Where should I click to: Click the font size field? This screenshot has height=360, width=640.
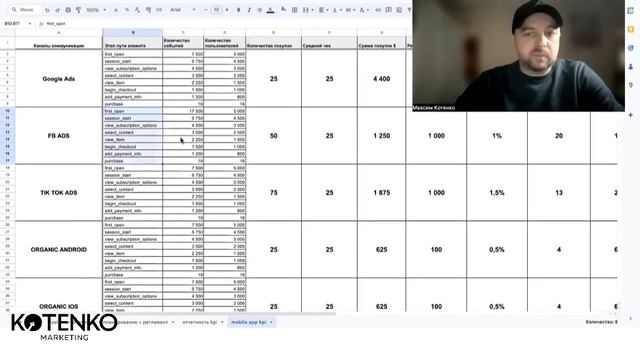216,10
